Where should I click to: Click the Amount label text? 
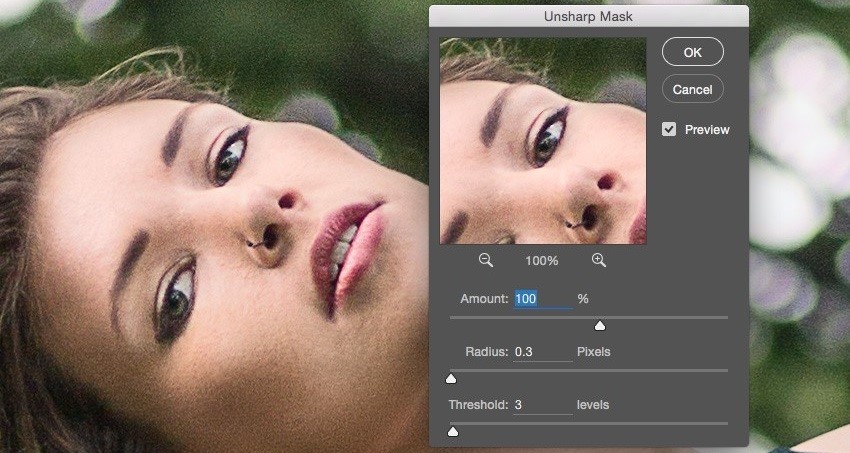click(484, 299)
